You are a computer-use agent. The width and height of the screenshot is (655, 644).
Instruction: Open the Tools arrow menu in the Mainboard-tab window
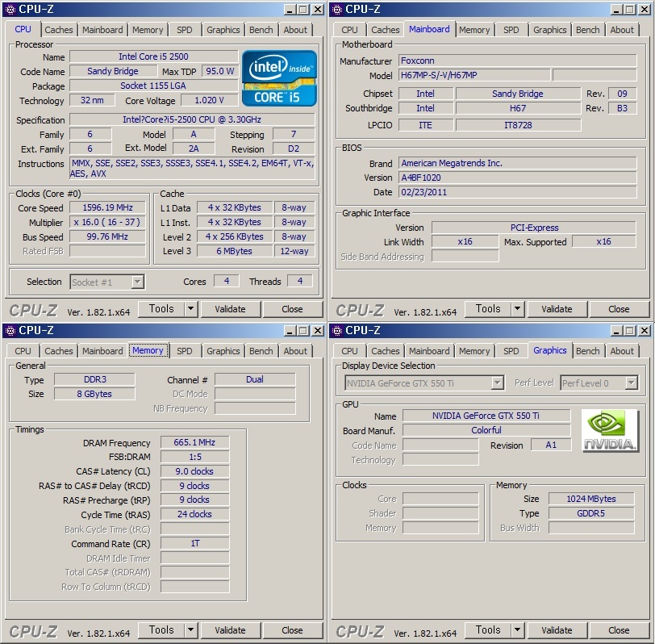click(x=517, y=309)
